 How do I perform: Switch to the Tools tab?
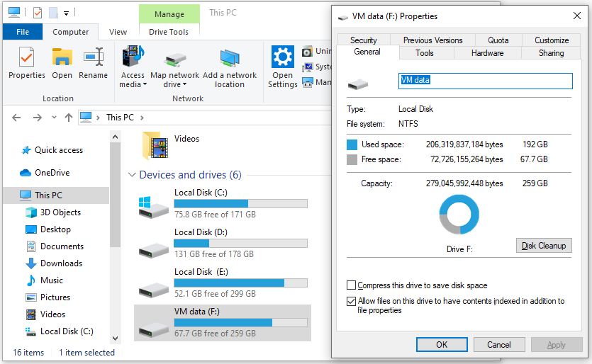tap(425, 53)
